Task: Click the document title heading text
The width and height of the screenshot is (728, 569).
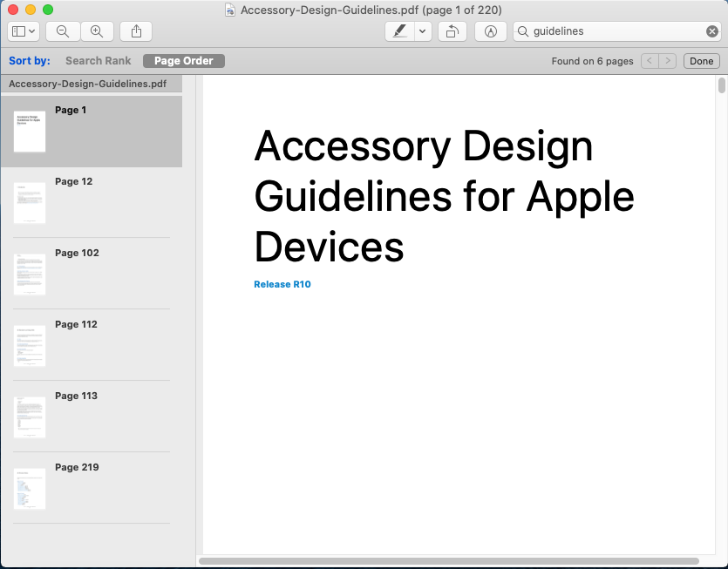Action: coord(444,196)
